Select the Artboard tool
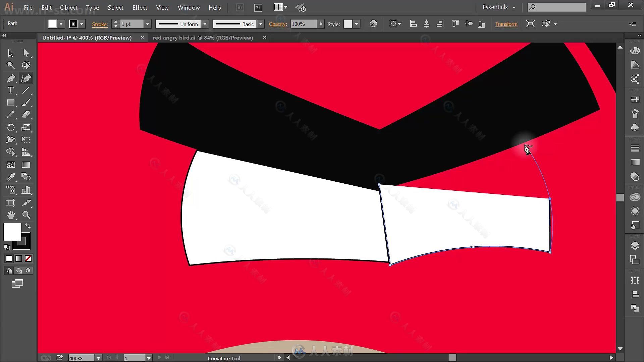 11,203
